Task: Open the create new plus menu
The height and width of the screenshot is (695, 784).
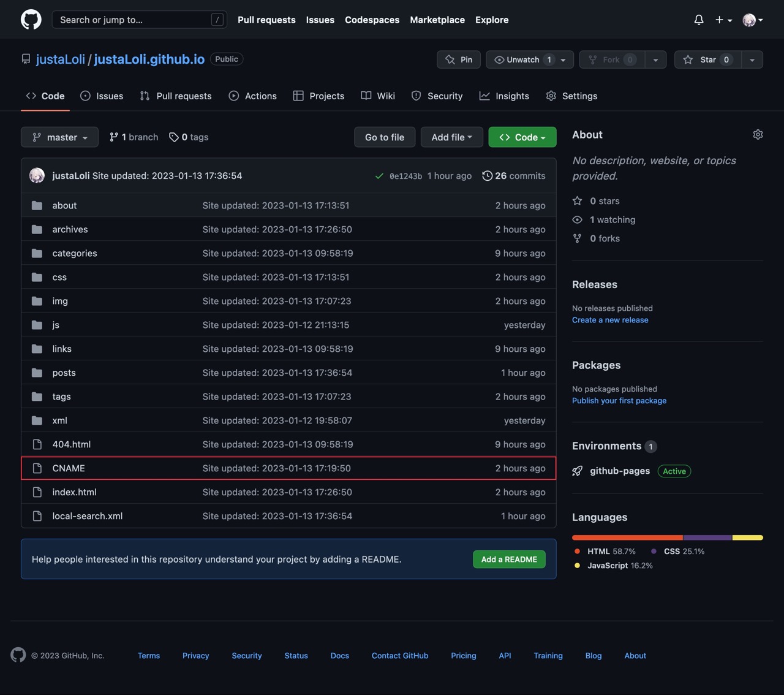Action: (723, 20)
